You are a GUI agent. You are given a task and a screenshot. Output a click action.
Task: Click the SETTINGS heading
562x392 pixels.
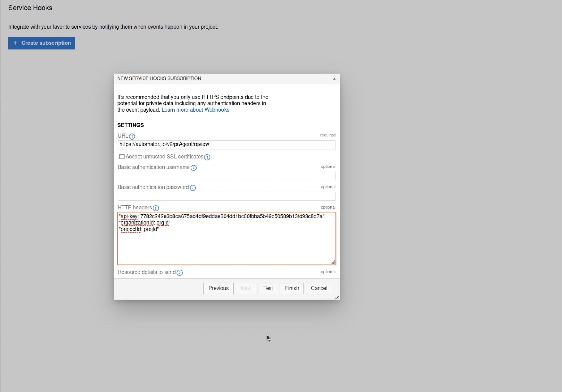coord(130,125)
